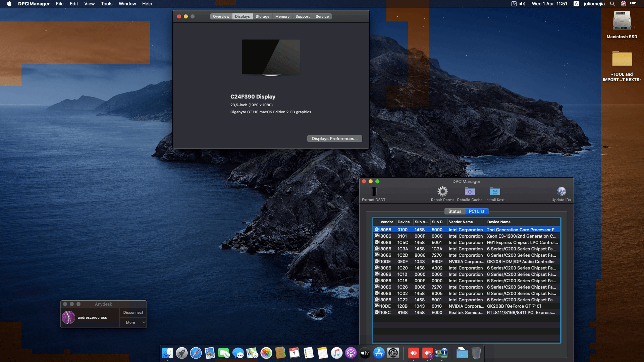Switch input source using the A indicator

coord(576,4)
